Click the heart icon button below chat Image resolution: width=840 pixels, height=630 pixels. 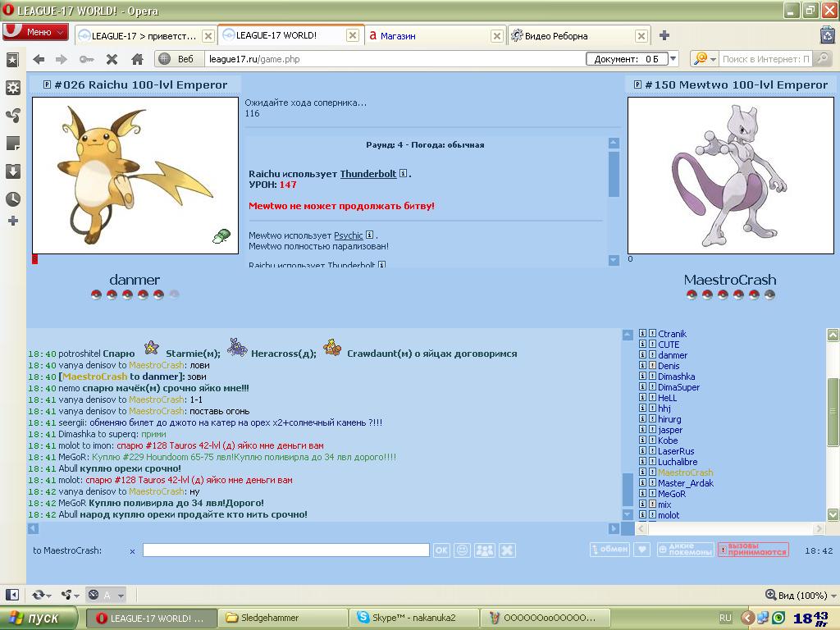(x=641, y=550)
